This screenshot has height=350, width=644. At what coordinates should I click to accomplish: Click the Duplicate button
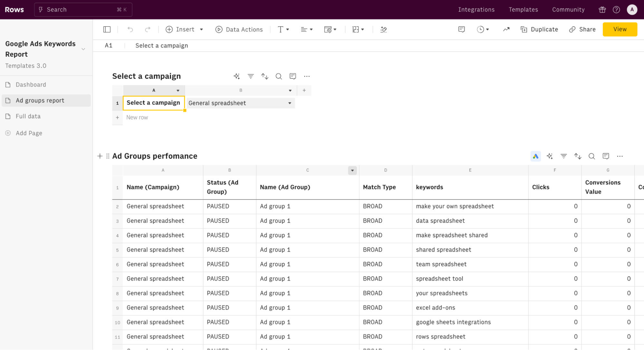pyautogui.click(x=540, y=29)
